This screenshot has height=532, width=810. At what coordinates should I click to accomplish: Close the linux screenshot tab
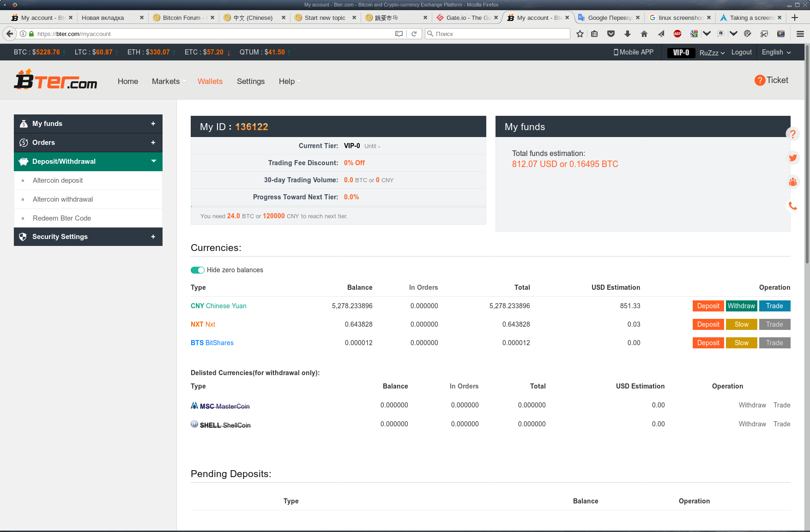tap(709, 18)
